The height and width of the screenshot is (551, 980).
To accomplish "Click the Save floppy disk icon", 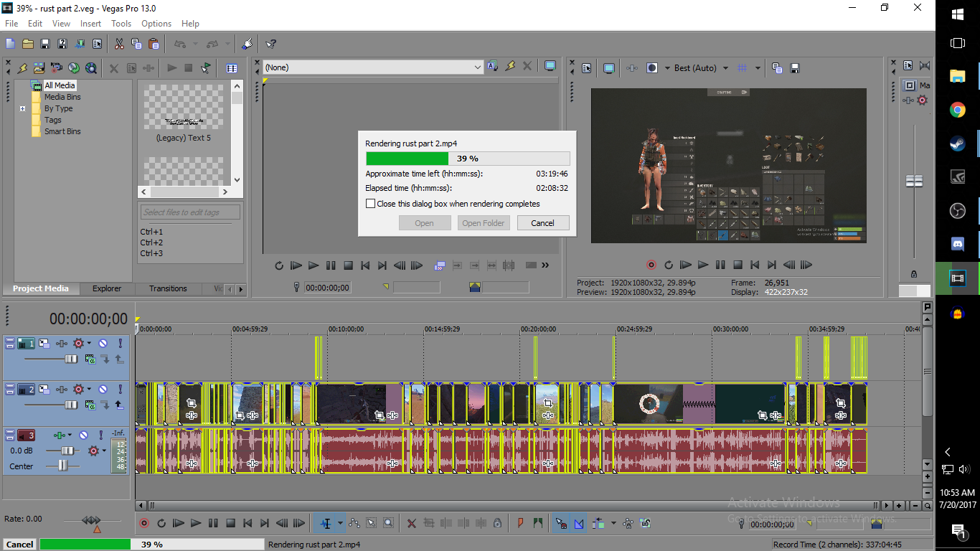I will coord(45,44).
